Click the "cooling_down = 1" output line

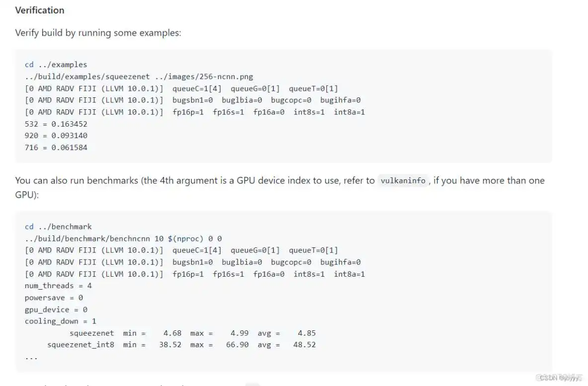click(60, 321)
